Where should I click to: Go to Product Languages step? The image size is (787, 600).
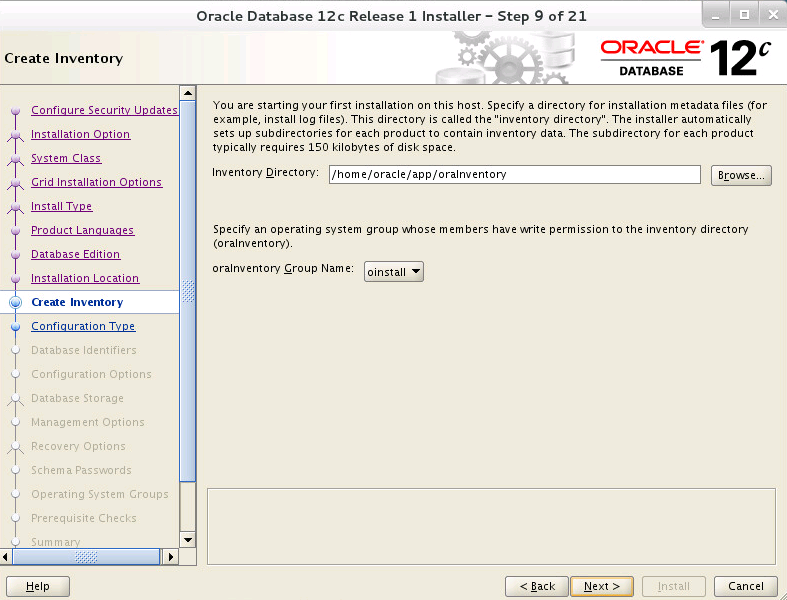(82, 230)
